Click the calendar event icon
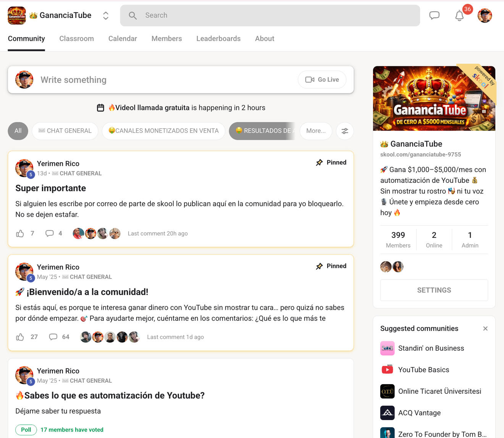This screenshot has height=438, width=504. point(100,108)
